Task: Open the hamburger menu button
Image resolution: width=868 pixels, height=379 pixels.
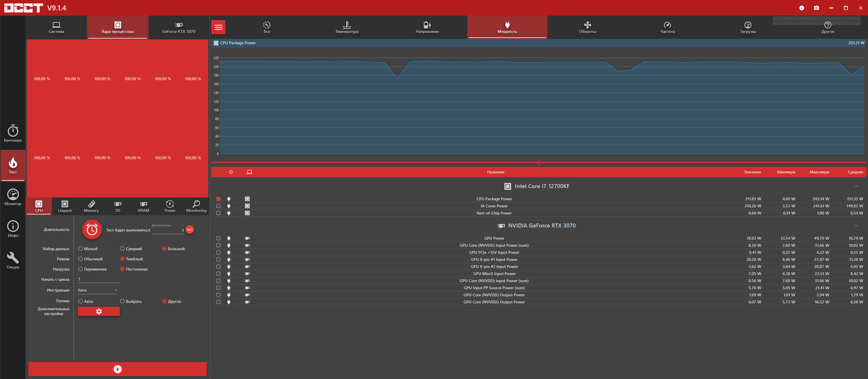Action: pos(218,27)
